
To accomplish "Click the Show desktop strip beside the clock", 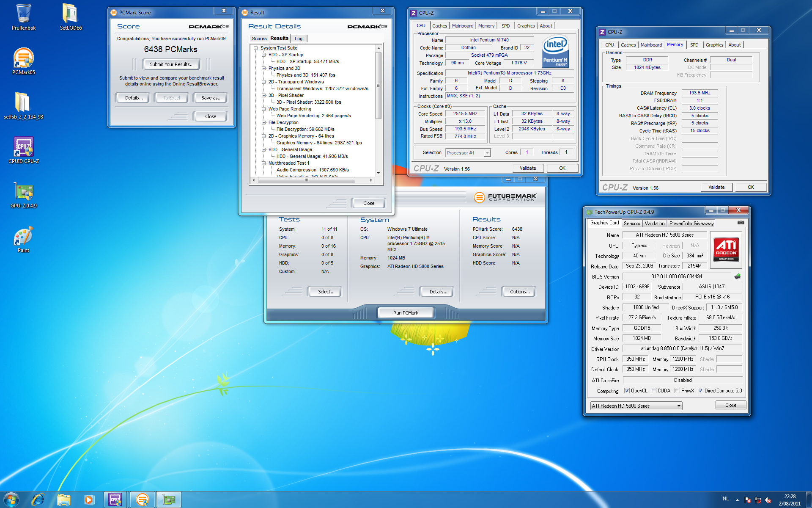I will coord(809,500).
